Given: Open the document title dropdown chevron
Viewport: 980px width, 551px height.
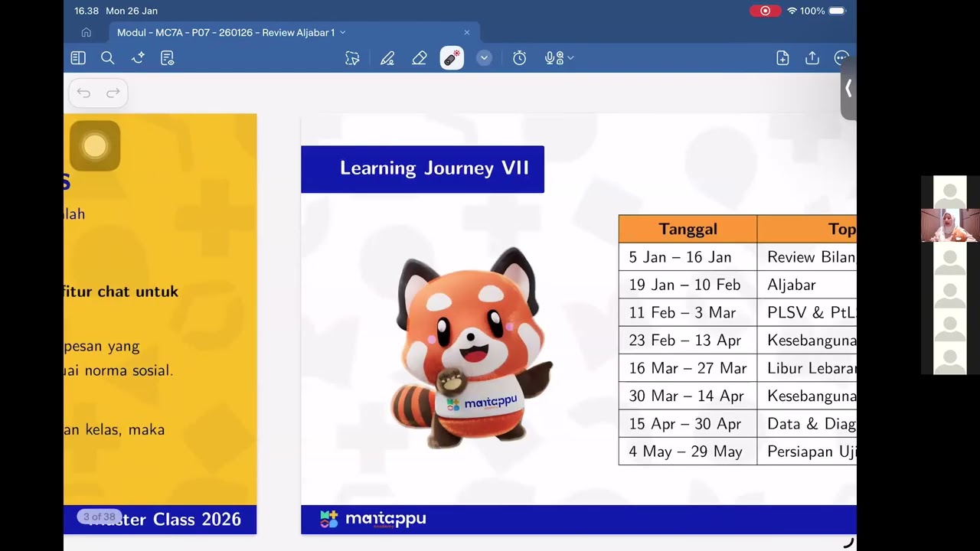Looking at the screenshot, I should pos(342,32).
